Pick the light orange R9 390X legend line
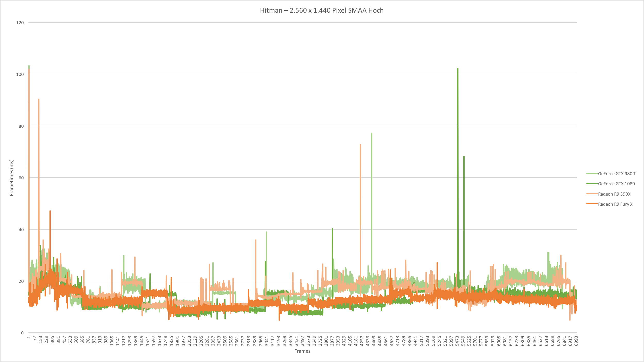This screenshot has height=362, width=644. click(x=592, y=194)
